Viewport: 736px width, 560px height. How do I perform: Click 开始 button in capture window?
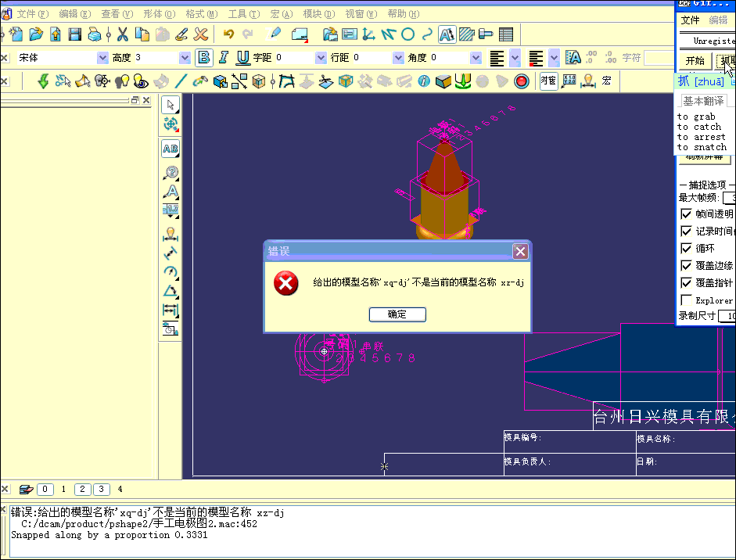[x=695, y=60]
